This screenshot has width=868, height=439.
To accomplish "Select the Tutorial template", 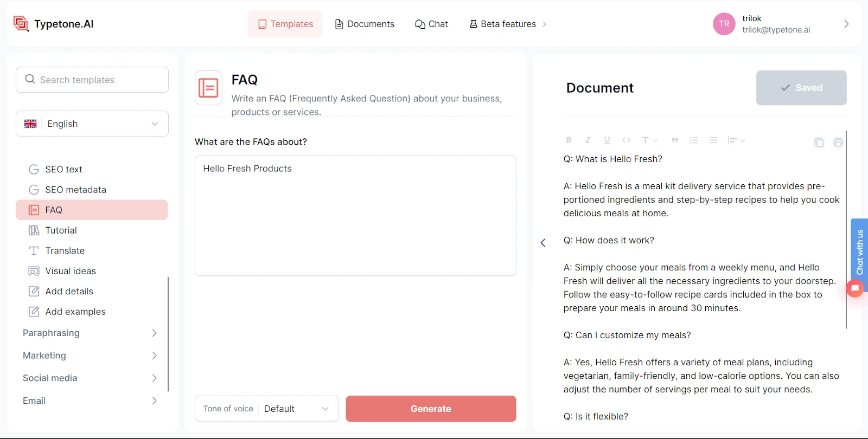I will pyautogui.click(x=92, y=230).
